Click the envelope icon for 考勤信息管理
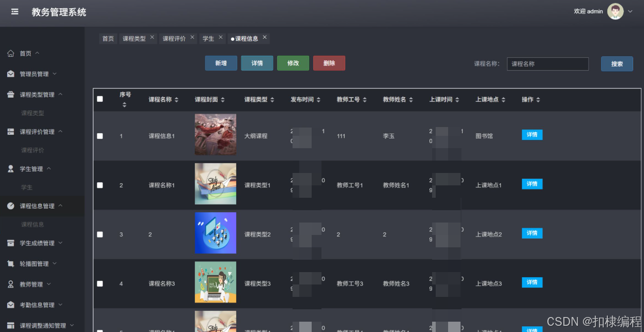644x332 pixels. pos(11,305)
